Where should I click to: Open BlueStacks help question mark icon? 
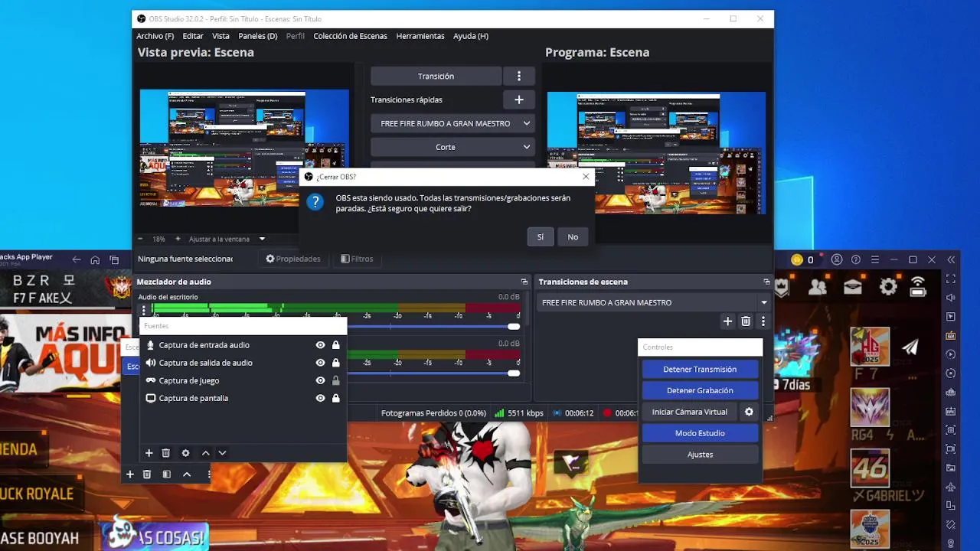pos(856,260)
